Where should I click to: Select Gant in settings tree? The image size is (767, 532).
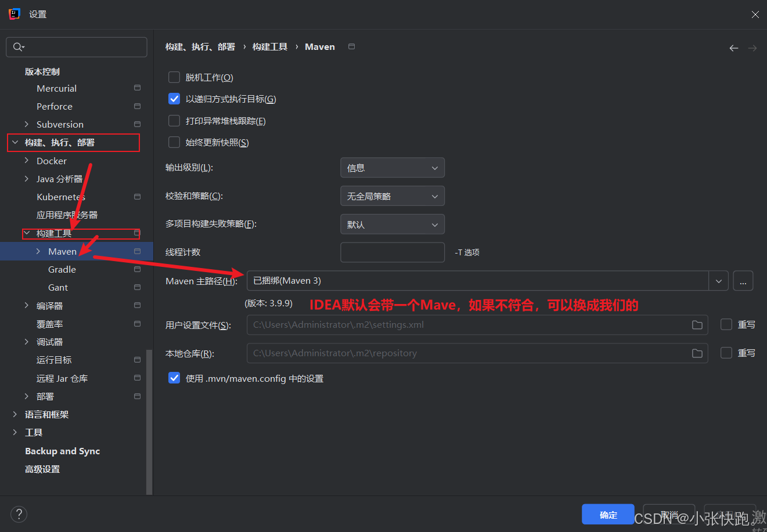coord(58,287)
